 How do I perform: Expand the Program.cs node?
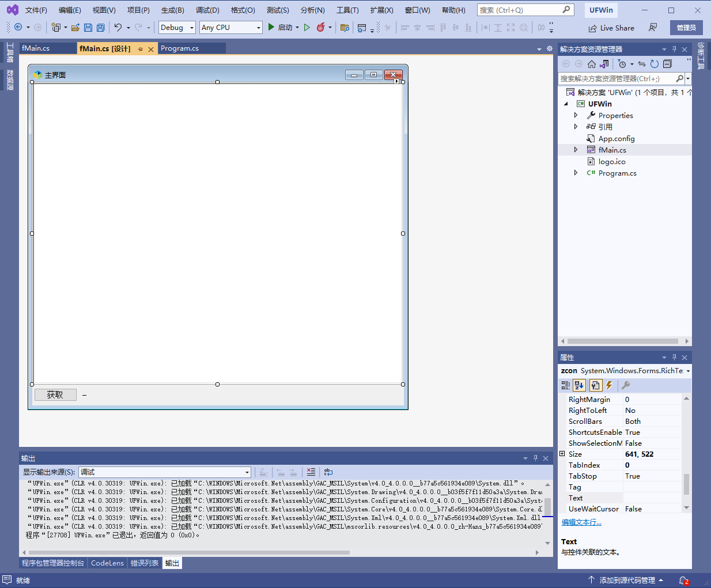(x=576, y=173)
